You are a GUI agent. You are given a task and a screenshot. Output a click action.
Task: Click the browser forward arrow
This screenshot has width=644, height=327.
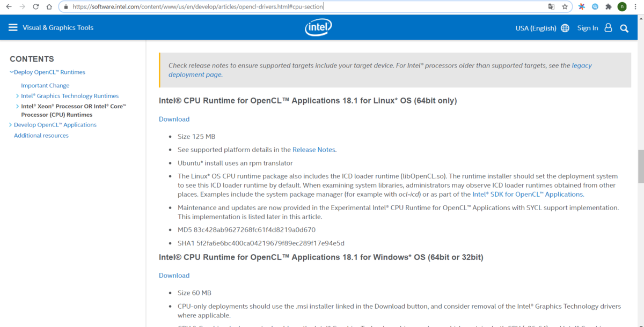[x=22, y=7]
